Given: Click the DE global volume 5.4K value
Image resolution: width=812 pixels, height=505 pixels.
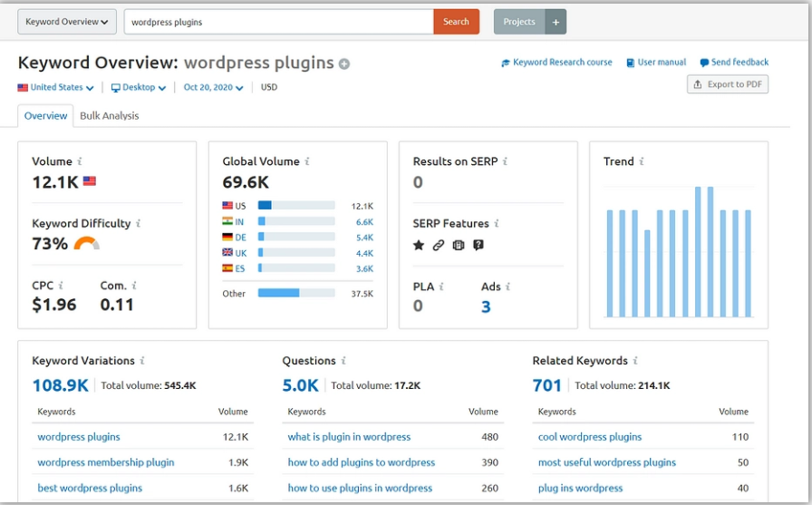Looking at the screenshot, I should (364, 238).
